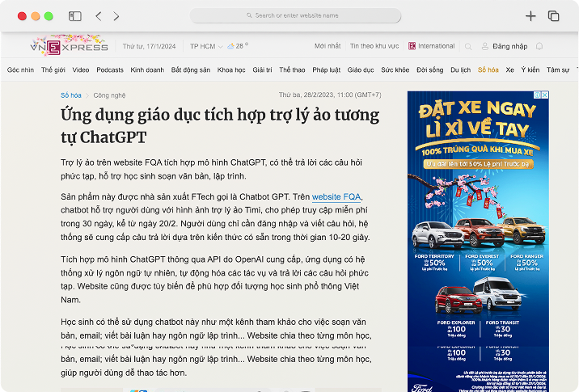This screenshot has width=579, height=392.
Task: Open the Podcasts menu item
Action: coord(110,70)
